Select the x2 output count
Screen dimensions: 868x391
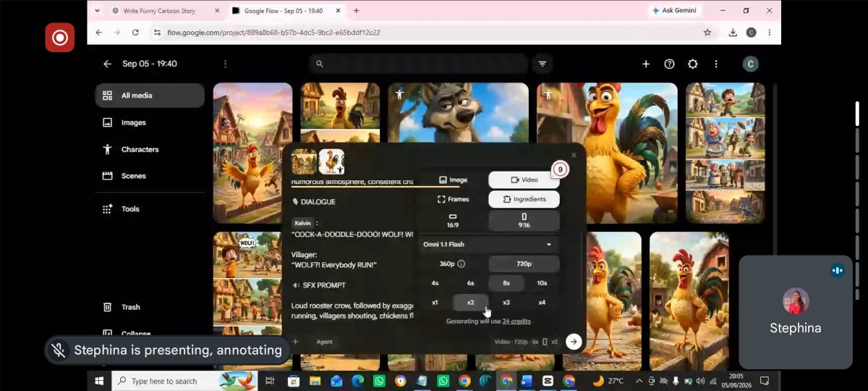tap(471, 303)
